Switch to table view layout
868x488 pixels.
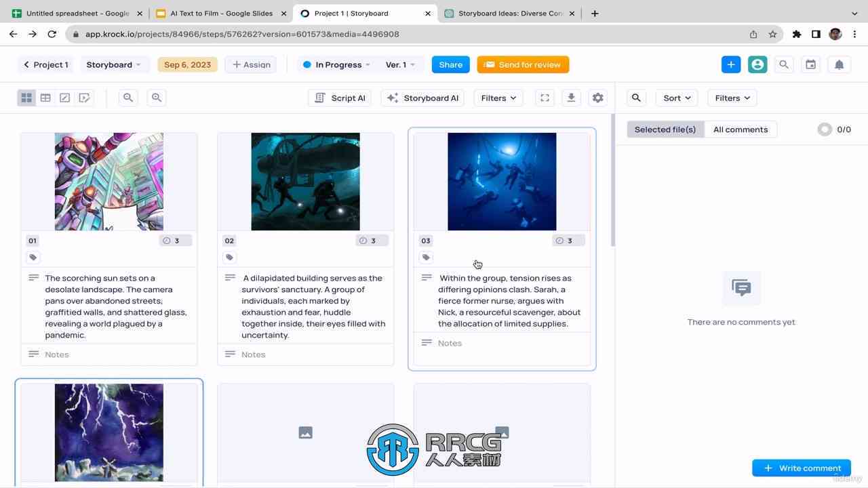(45, 98)
